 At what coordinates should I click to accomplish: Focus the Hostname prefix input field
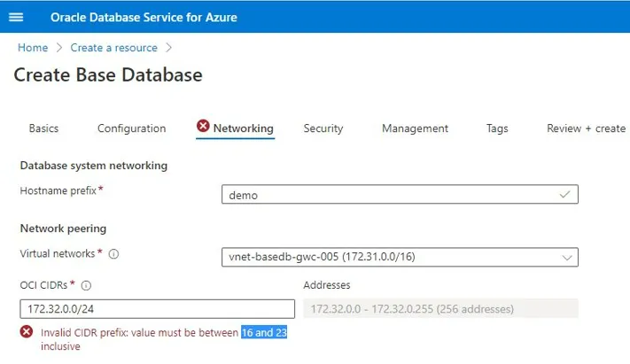point(400,195)
